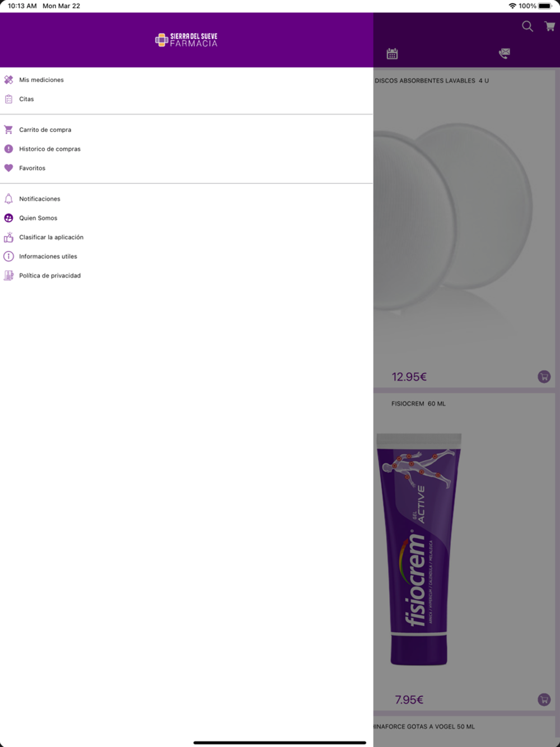Open Mis mediciones menu item
Viewport: 560px width, 747px height.
[x=186, y=80]
